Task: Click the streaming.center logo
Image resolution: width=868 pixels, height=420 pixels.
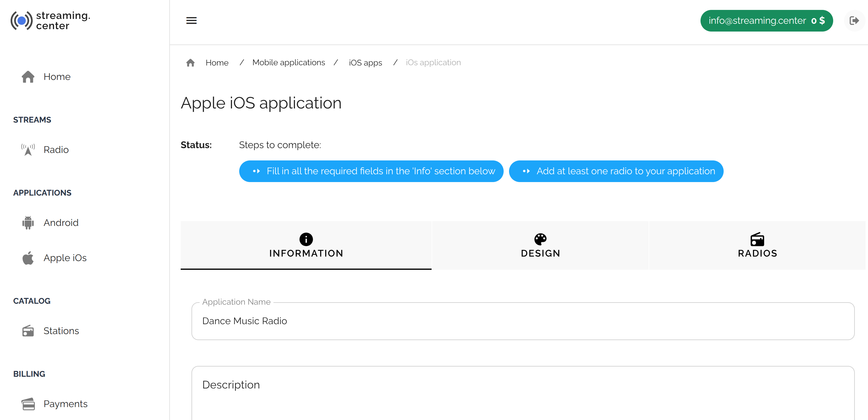Action: (x=50, y=20)
